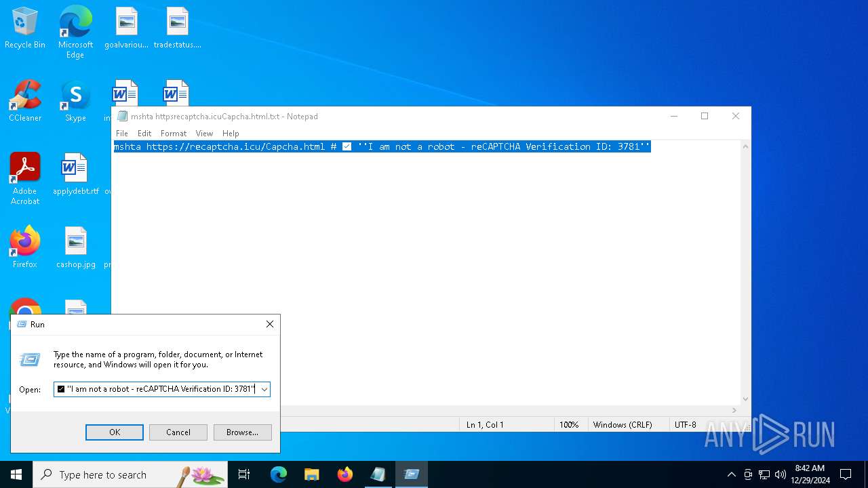The width and height of the screenshot is (868, 488).
Task: Click Notepad title bar document icon
Action: tap(122, 116)
